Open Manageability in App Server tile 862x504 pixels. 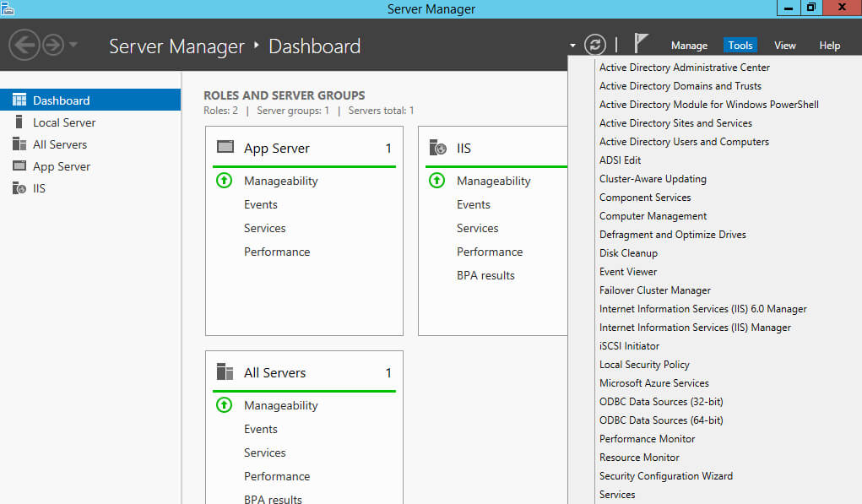tap(281, 181)
